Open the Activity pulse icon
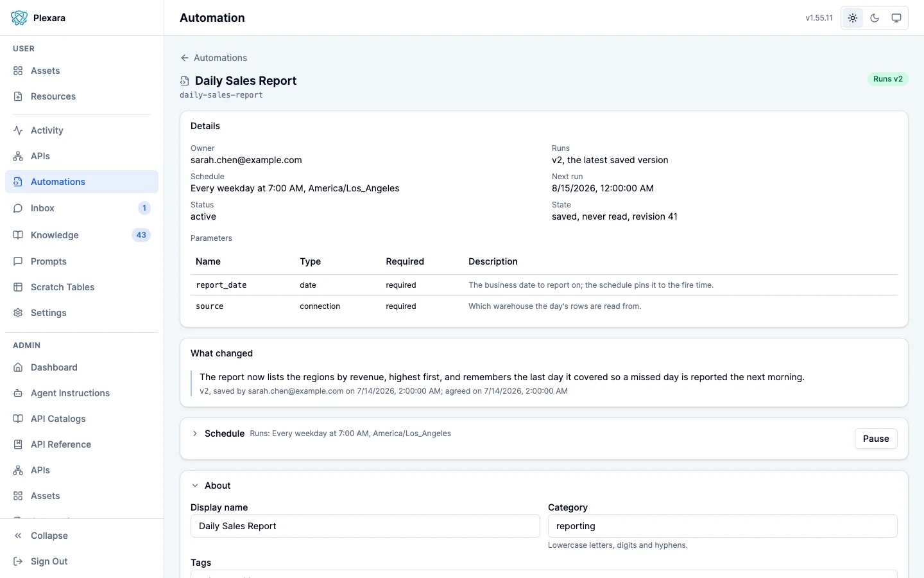Viewport: 924px width, 578px height. [x=18, y=130]
